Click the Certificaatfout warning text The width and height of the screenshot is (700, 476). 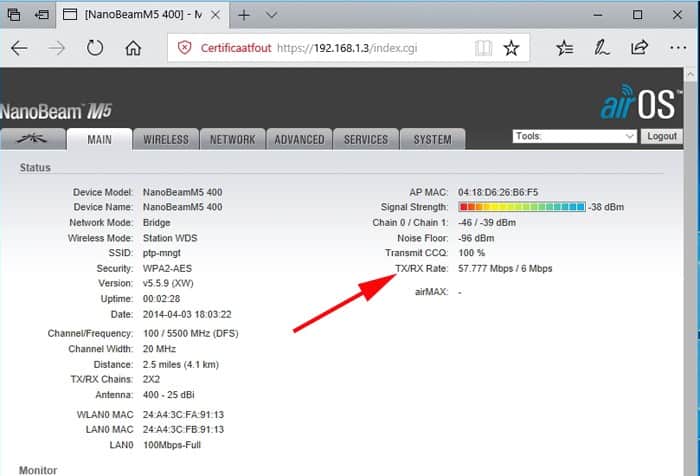point(236,48)
